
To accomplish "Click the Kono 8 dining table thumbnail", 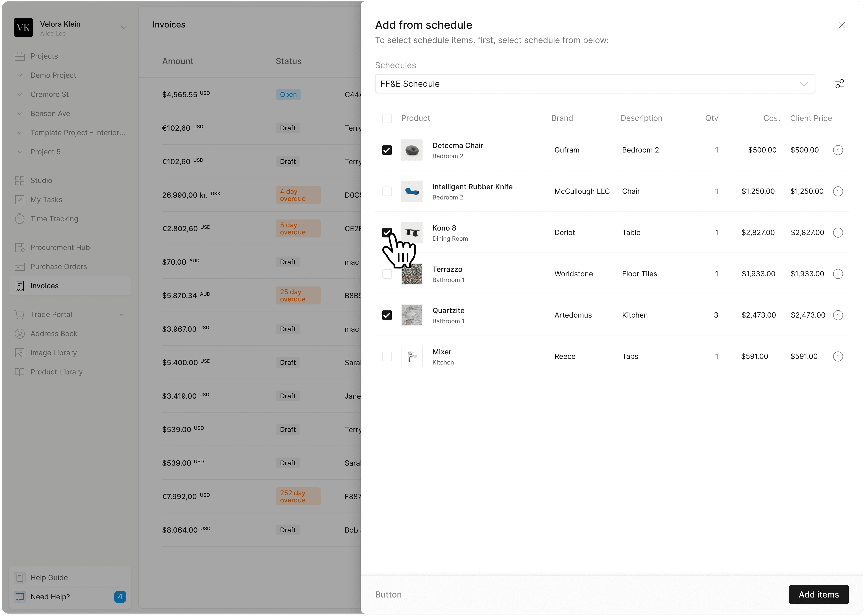I will (412, 232).
